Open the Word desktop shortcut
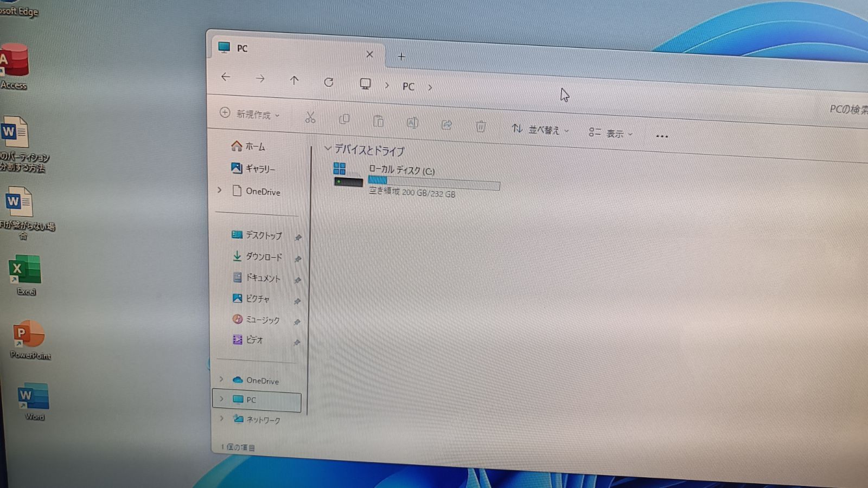The width and height of the screenshot is (868, 488). coord(33,402)
